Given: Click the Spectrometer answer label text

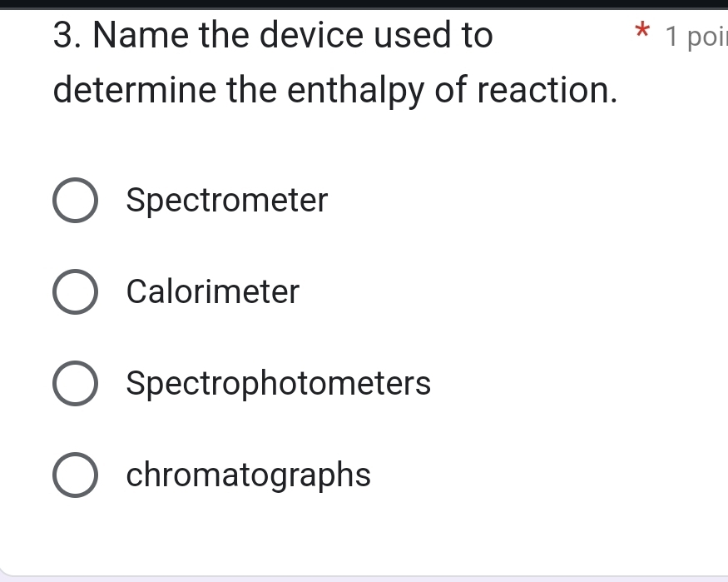Looking at the screenshot, I should click(226, 200).
